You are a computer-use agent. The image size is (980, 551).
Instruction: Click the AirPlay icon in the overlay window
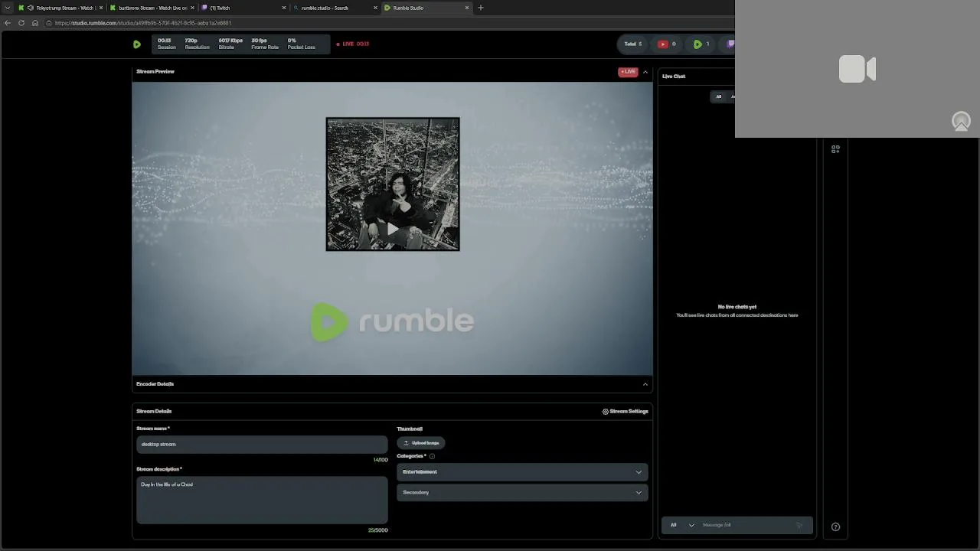(961, 121)
